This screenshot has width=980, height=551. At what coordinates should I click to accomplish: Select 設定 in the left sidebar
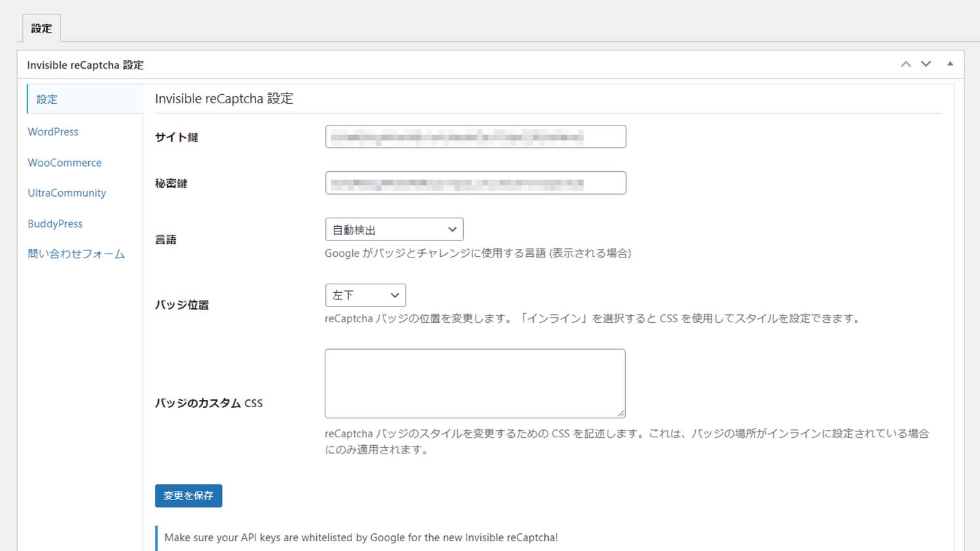(47, 99)
